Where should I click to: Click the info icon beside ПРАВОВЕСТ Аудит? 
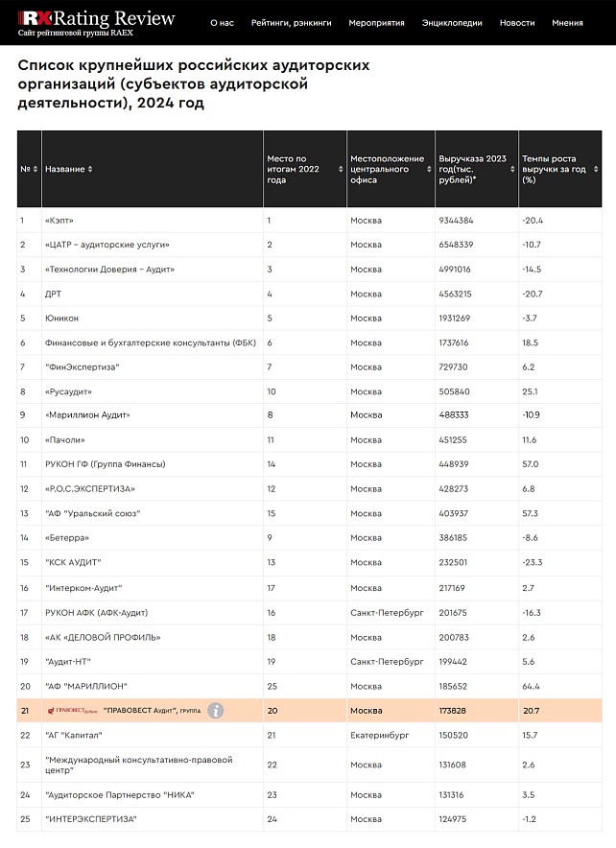[217, 711]
